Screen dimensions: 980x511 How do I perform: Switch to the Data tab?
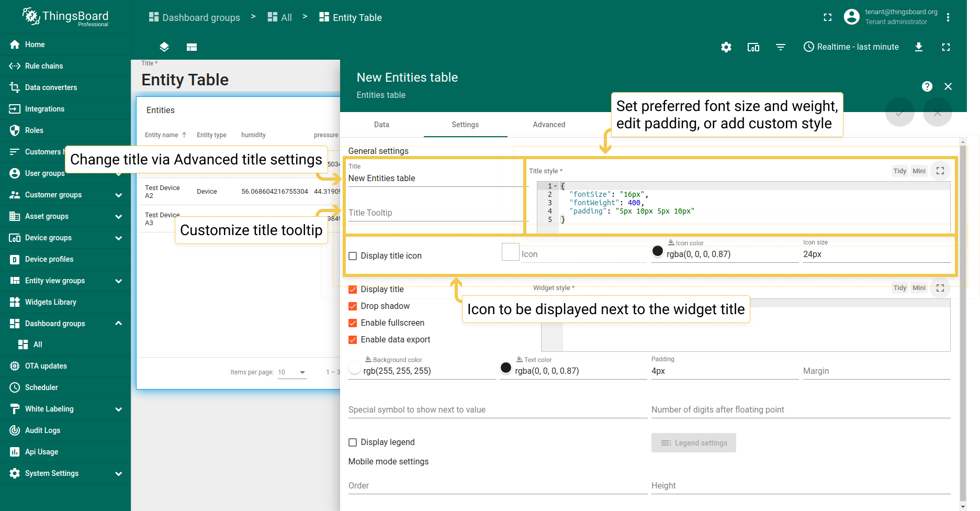(381, 125)
